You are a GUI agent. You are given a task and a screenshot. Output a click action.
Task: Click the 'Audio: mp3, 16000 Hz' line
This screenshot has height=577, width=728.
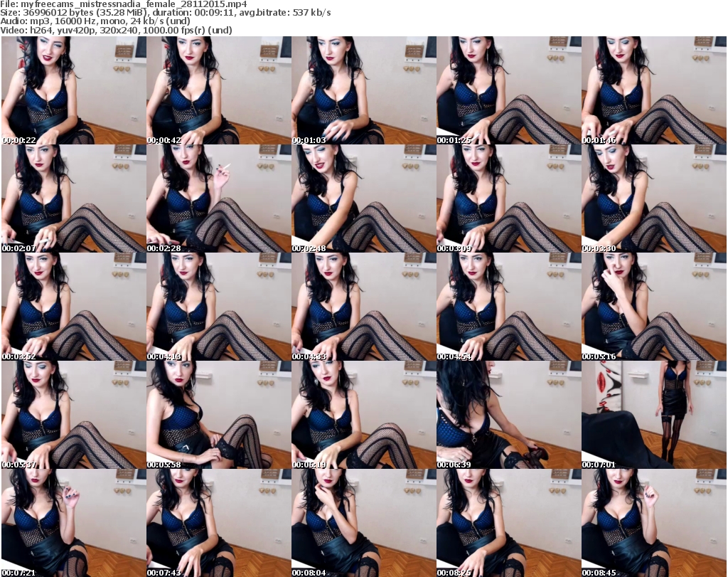[95, 21]
